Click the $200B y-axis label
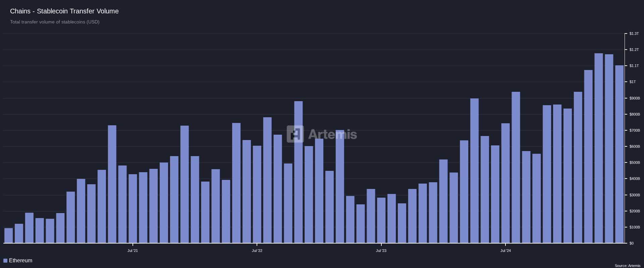 point(635,211)
